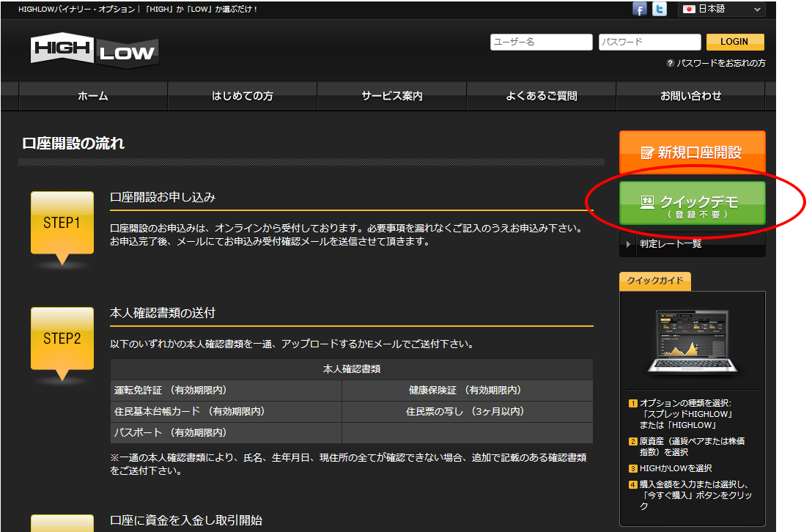Click the Twitter icon in header
This screenshot has width=812, height=532.
pos(660,10)
